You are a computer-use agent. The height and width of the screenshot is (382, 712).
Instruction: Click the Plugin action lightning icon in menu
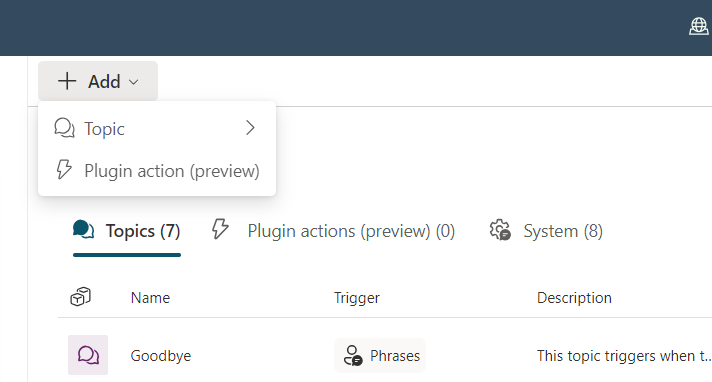[x=64, y=170]
